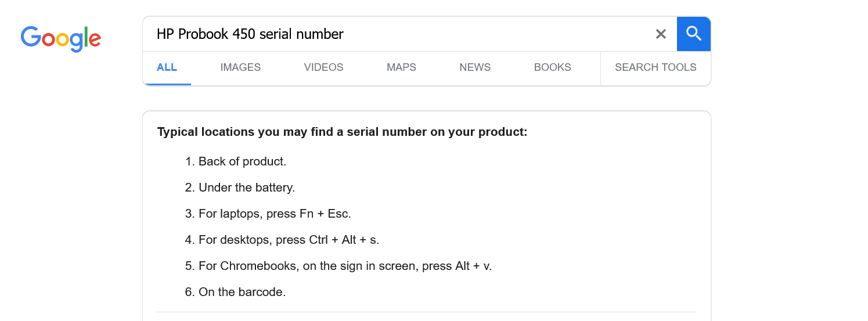The height and width of the screenshot is (321, 868).
Task: Click the 'On the barcode' list item
Action: [242, 292]
